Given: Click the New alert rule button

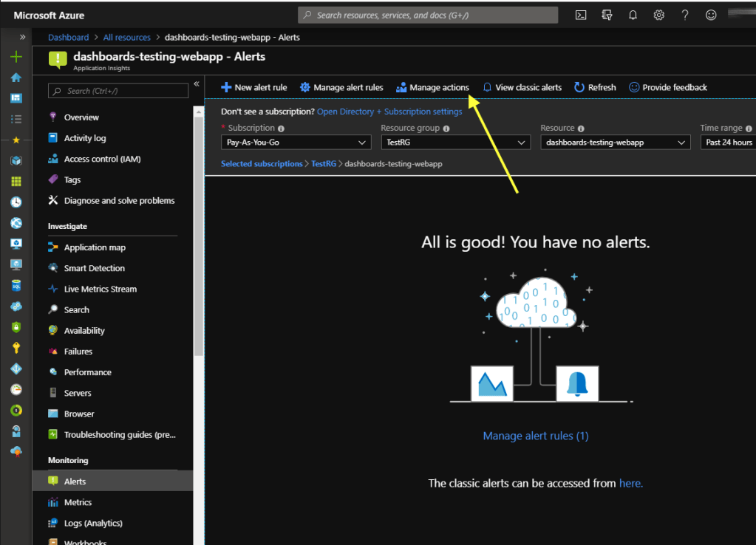Looking at the screenshot, I should point(254,87).
